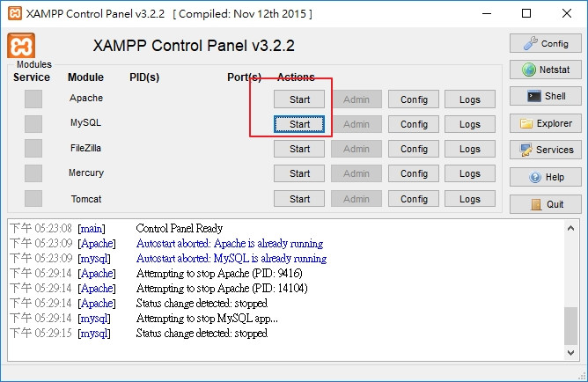Select the Apache module label

click(x=86, y=98)
